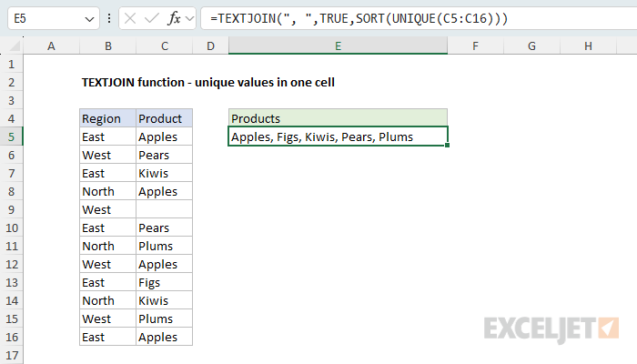Select column E header

[x=338, y=45]
